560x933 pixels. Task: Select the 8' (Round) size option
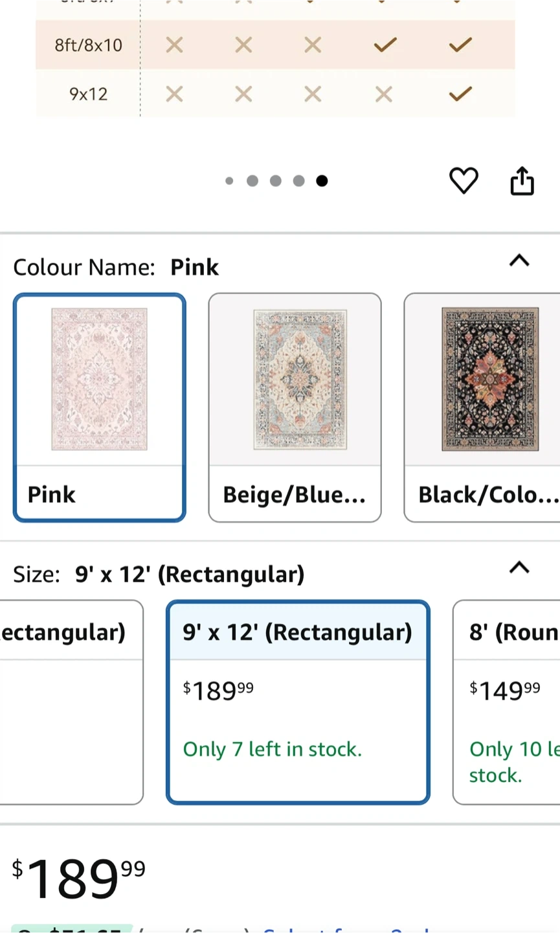click(x=511, y=702)
